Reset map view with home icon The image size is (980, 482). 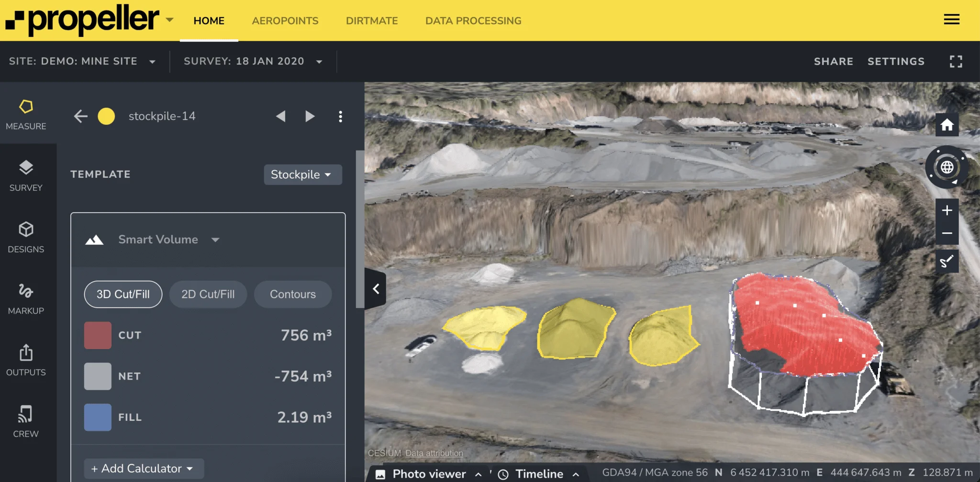click(947, 125)
